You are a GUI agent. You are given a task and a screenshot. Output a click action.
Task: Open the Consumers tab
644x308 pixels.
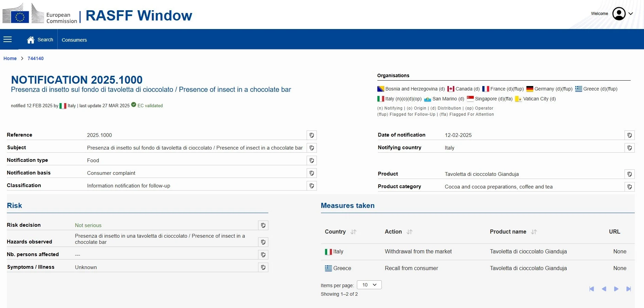(74, 40)
